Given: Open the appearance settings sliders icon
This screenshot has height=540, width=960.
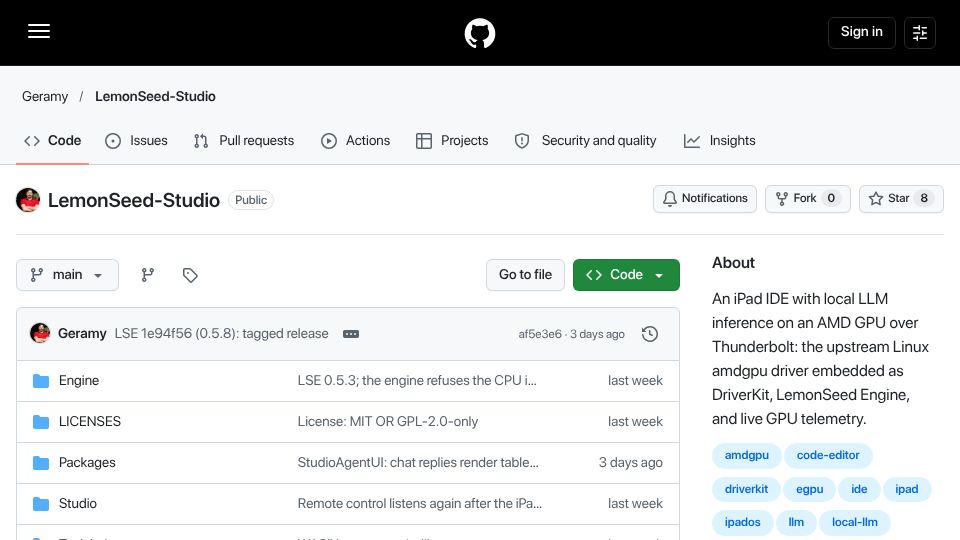Looking at the screenshot, I should [x=920, y=32].
